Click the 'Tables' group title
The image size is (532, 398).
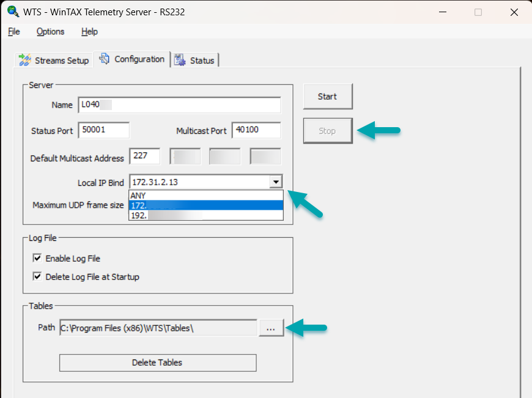click(x=41, y=306)
